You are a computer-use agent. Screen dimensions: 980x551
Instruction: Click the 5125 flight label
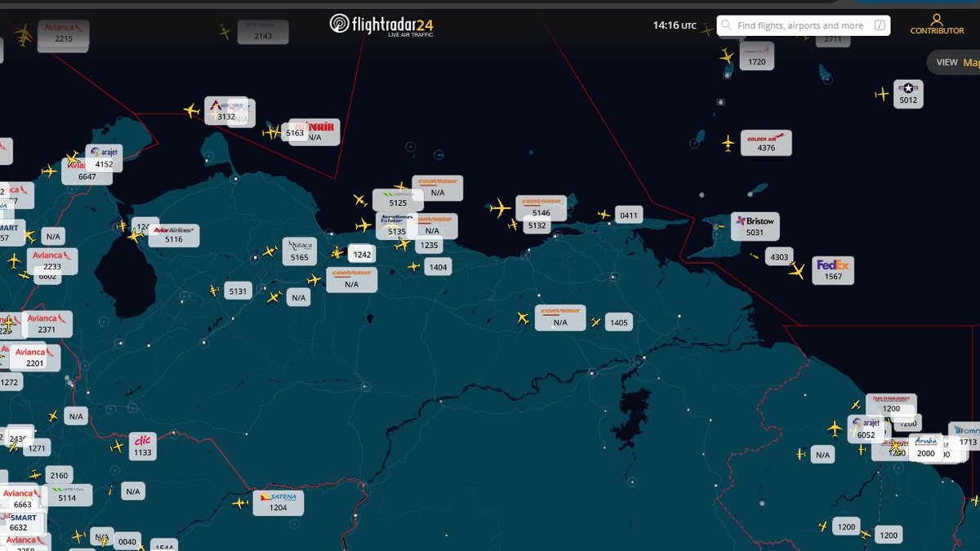[398, 198]
